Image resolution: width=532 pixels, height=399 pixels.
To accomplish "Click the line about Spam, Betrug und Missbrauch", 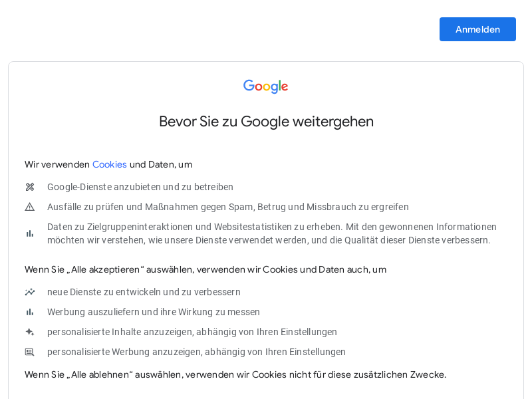I will 227,207.
